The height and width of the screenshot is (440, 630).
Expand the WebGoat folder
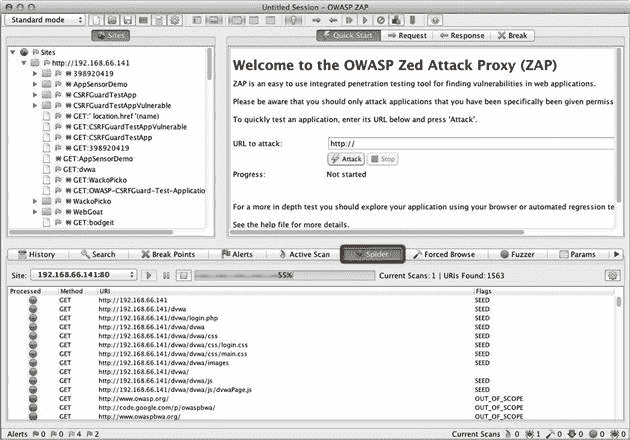coord(35,212)
